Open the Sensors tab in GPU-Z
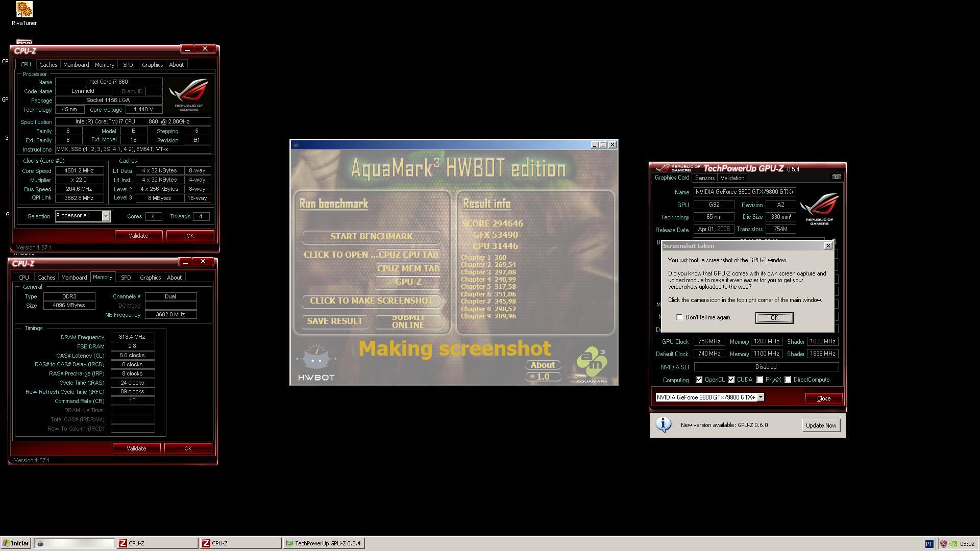 [x=705, y=178]
